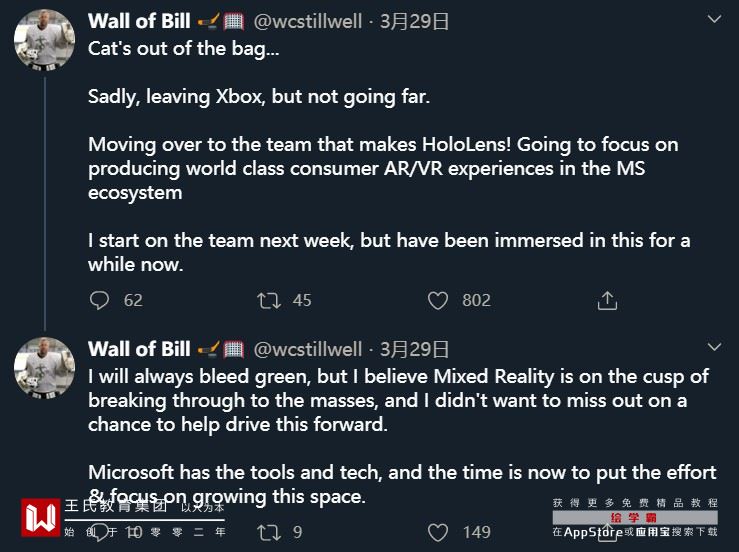Screen dimensions: 739x552
Task: Like the tweet with 149 likes
Action: pos(438,532)
